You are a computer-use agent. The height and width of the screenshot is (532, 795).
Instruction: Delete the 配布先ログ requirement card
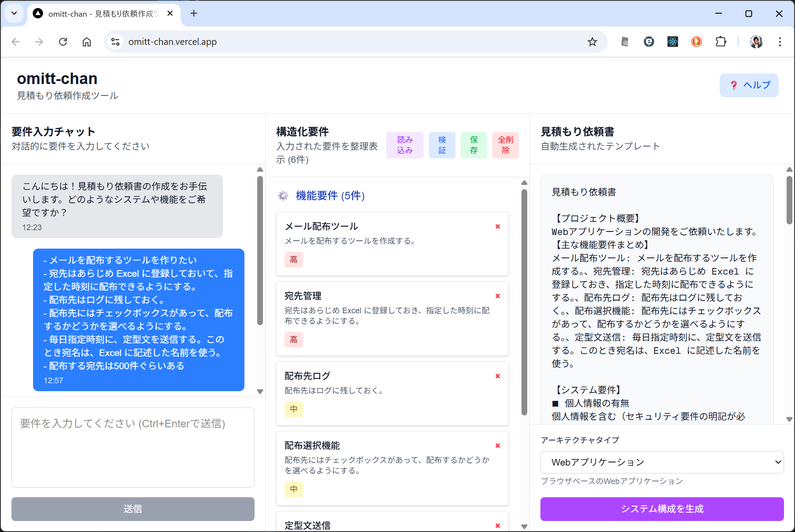click(x=498, y=376)
